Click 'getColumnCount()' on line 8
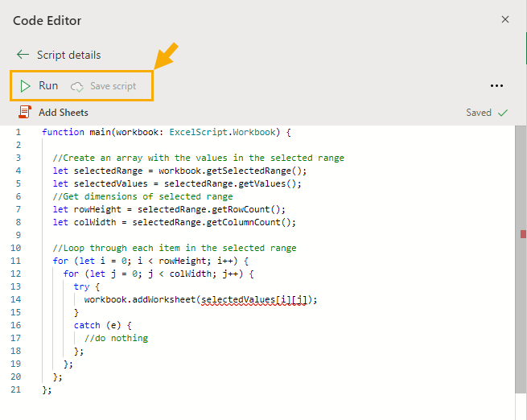 [249, 222]
